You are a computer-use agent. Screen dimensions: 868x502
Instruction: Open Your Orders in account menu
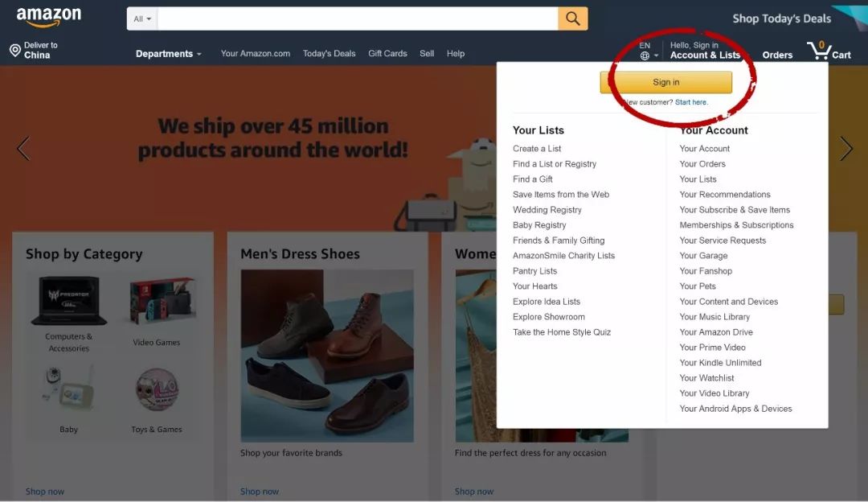coord(702,164)
